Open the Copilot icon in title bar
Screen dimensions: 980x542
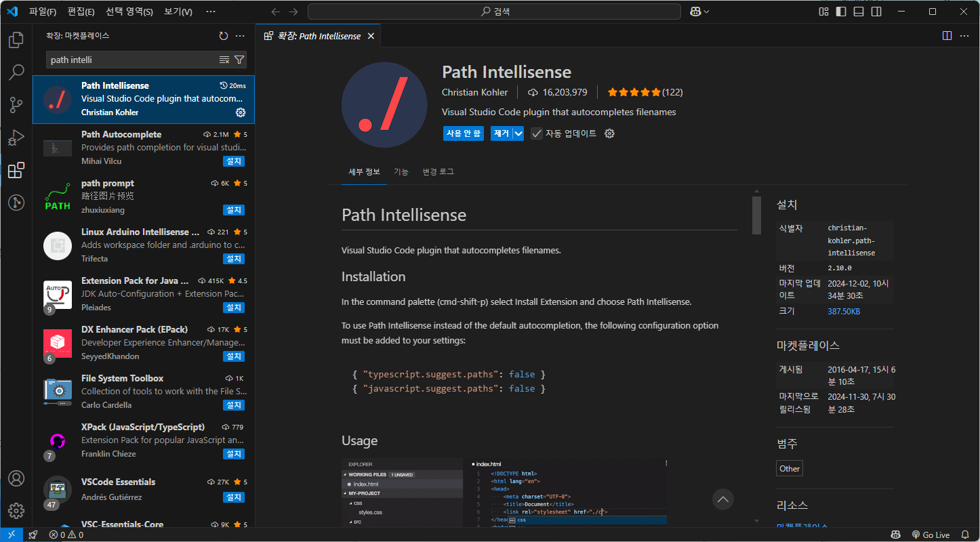coord(695,12)
